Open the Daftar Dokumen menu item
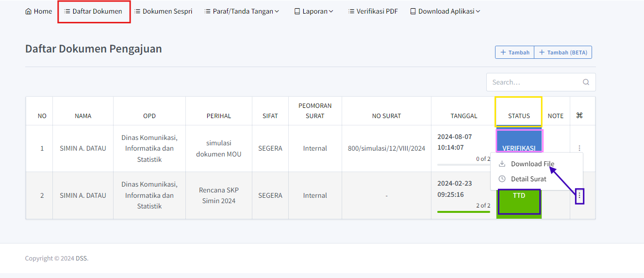644x278 pixels. point(94,11)
